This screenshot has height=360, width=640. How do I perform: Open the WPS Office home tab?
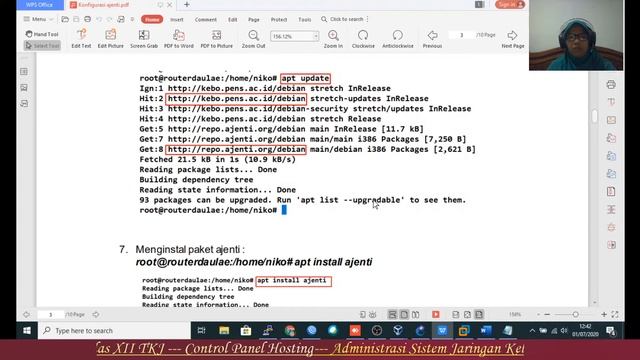[40, 5]
